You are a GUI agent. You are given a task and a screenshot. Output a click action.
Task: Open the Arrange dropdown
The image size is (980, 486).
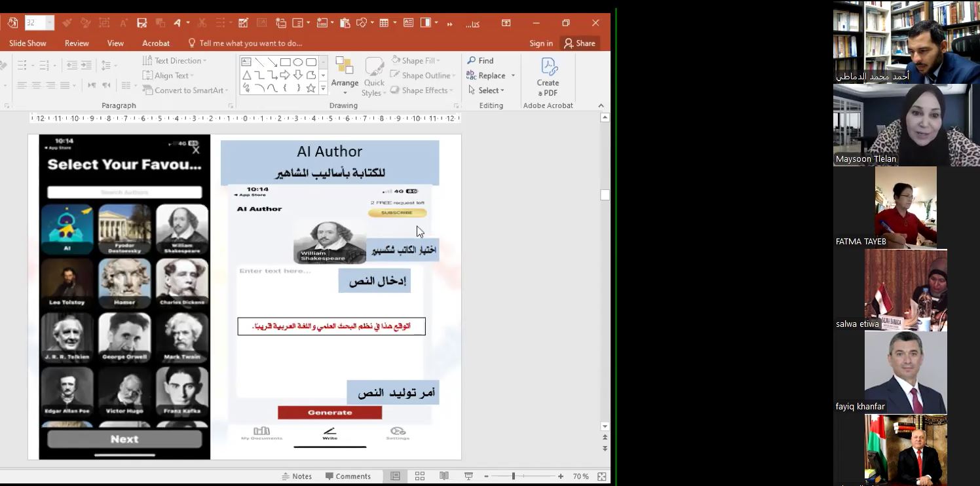point(345,77)
